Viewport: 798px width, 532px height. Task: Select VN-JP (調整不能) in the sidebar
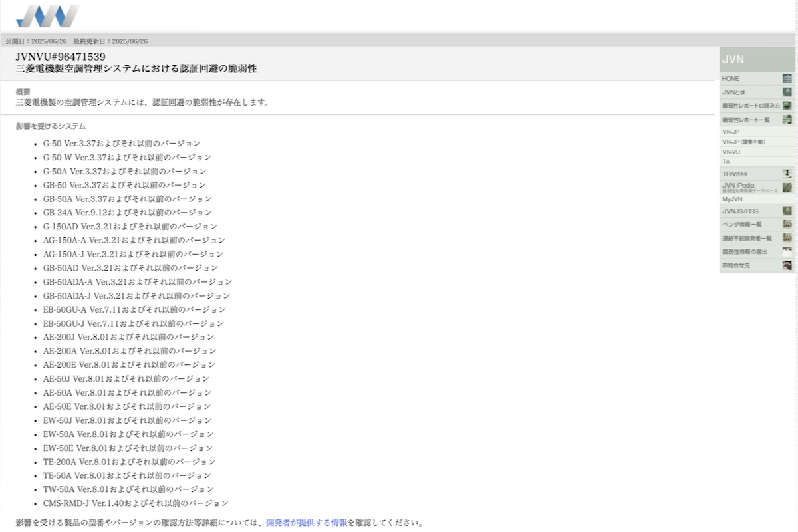[743, 142]
